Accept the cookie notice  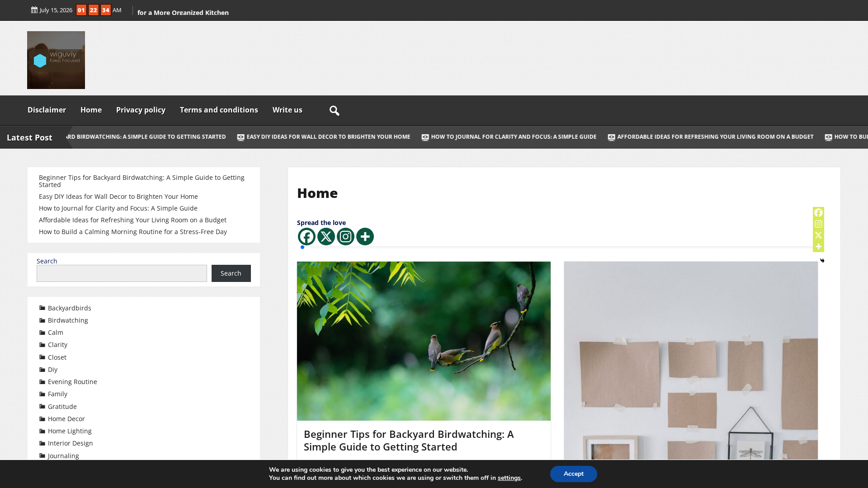pyautogui.click(x=573, y=474)
